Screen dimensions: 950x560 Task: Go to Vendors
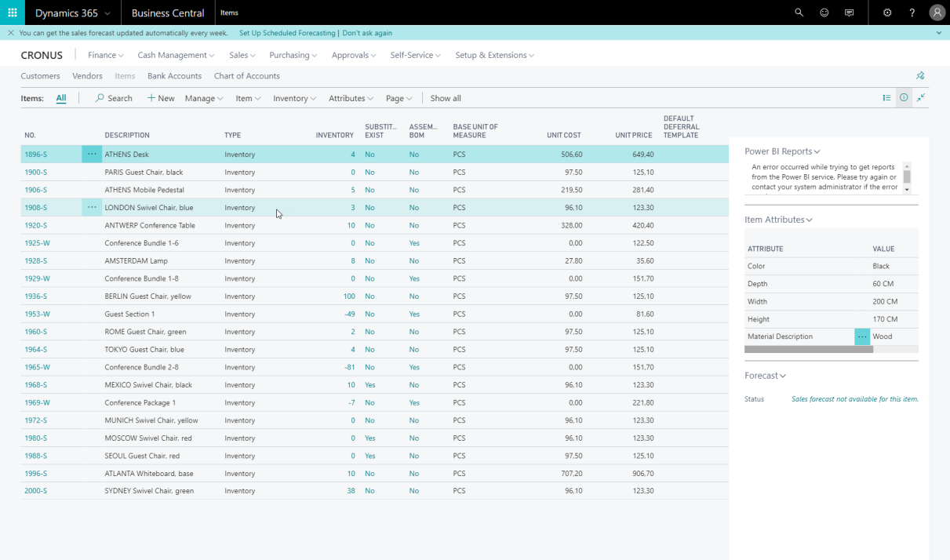(x=87, y=76)
